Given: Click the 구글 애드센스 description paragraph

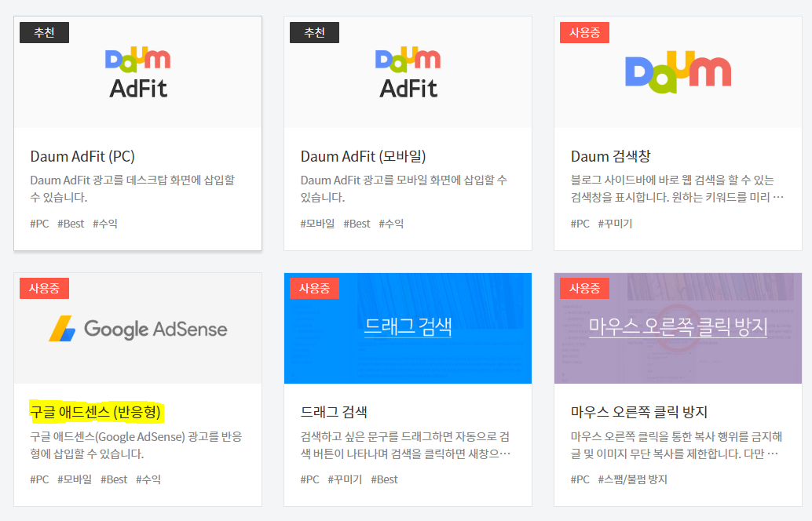Looking at the screenshot, I should [136, 445].
